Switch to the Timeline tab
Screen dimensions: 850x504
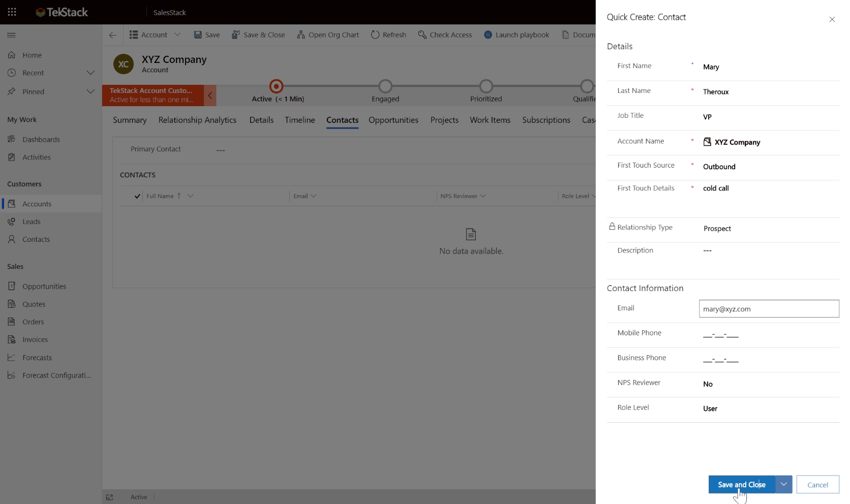(x=300, y=120)
